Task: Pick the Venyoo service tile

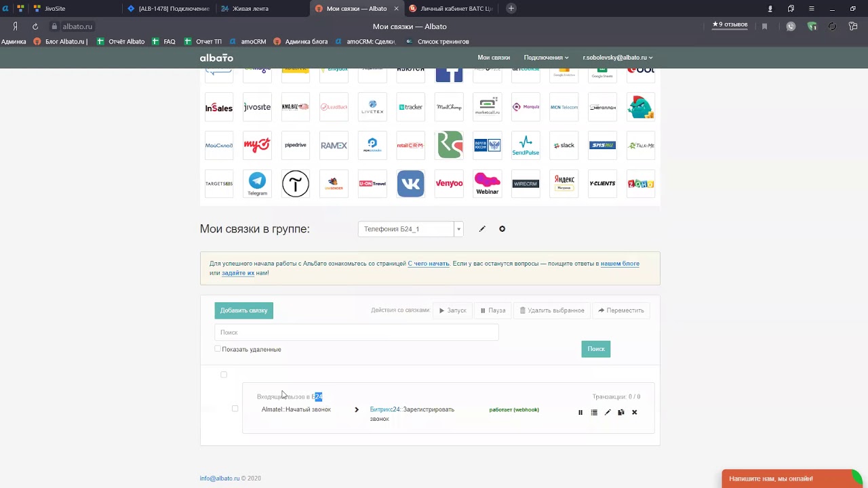Action: 449,184
